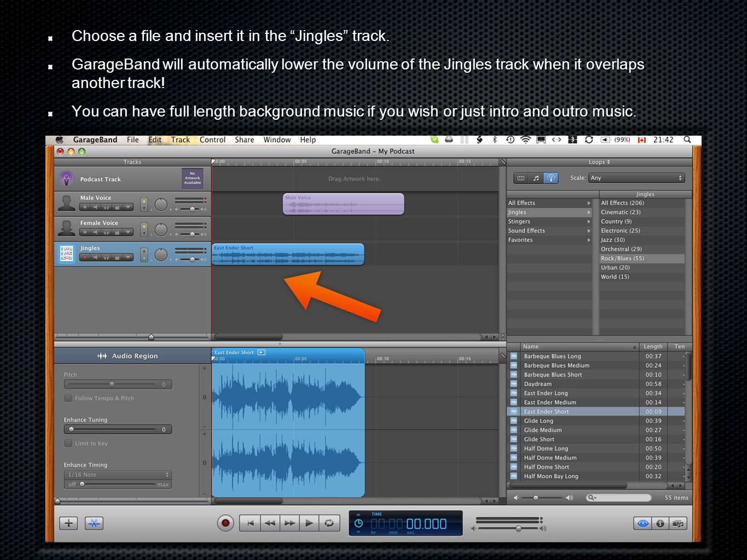
Task: Open the Control menu
Action: tap(212, 140)
